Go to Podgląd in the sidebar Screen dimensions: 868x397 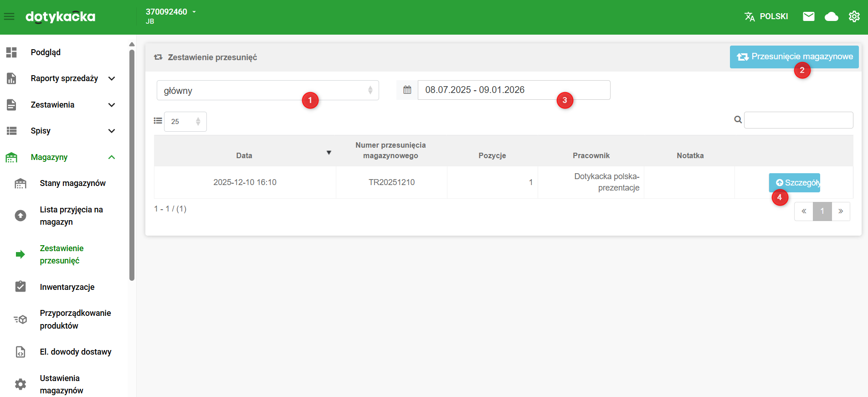click(46, 52)
